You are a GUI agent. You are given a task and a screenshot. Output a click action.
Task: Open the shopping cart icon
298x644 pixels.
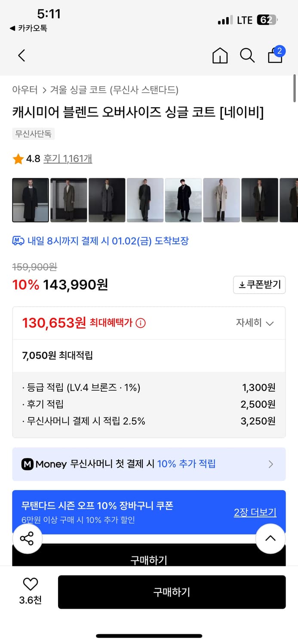(x=275, y=56)
